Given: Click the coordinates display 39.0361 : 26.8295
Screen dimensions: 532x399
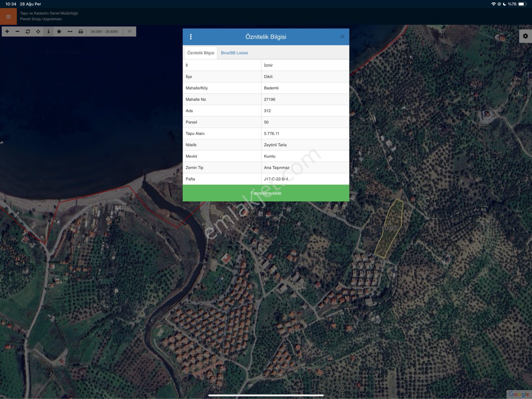Looking at the screenshot, I should (104, 32).
